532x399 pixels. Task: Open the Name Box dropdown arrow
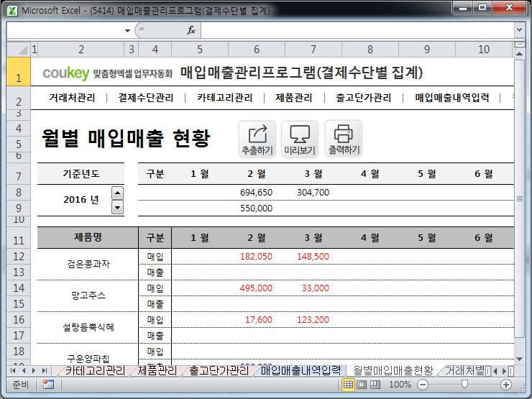point(127,30)
